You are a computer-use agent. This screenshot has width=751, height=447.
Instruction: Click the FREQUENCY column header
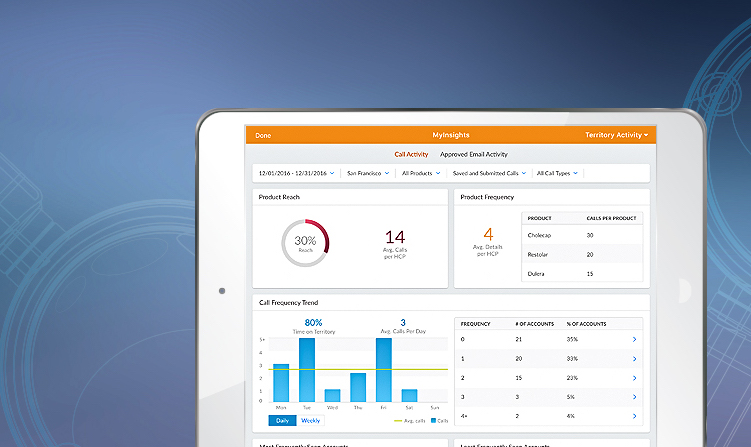click(475, 324)
